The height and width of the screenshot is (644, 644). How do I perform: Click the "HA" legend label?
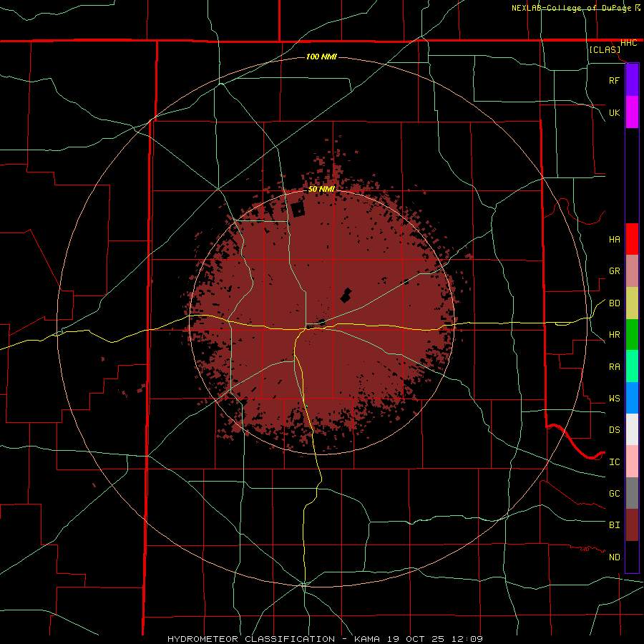614,239
